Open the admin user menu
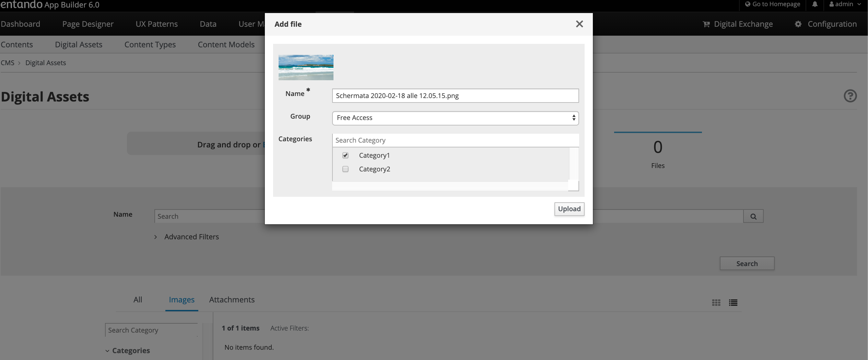This screenshot has height=360, width=868. (x=845, y=4)
